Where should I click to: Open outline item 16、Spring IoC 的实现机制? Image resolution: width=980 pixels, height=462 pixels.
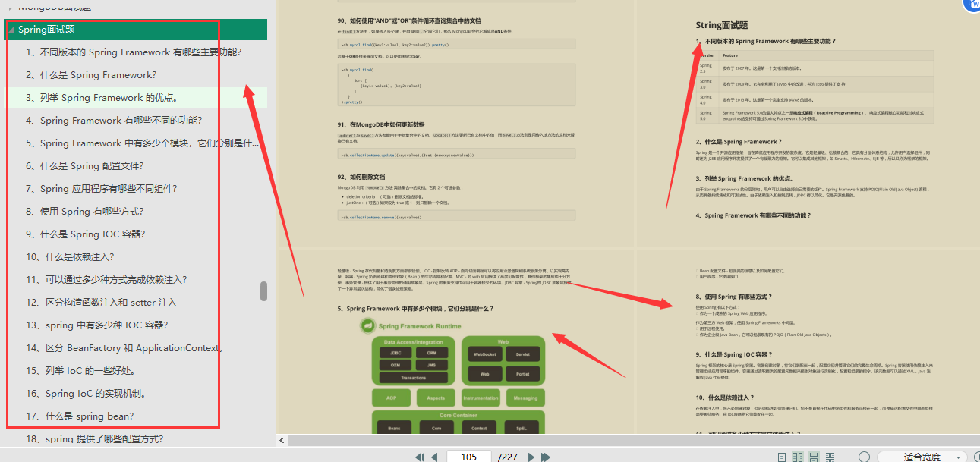click(86, 394)
